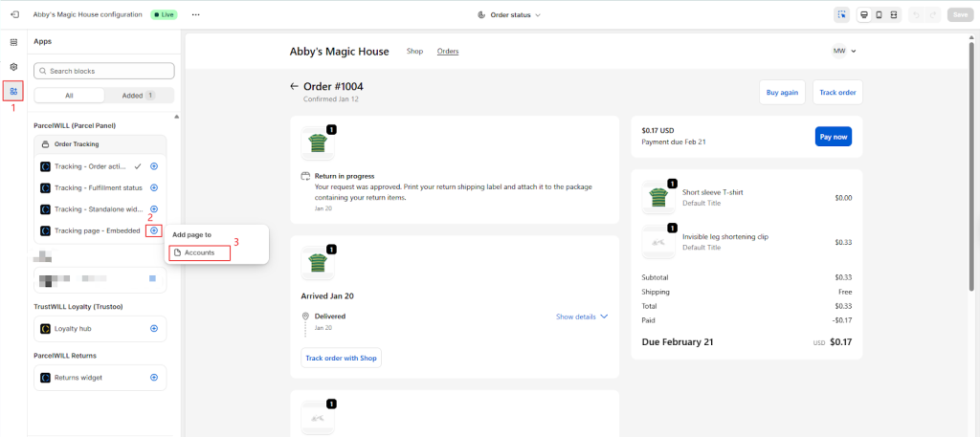Click the Tracking - Standalone widget app logo
Screen dimensions: 980x437
[x=45, y=209]
